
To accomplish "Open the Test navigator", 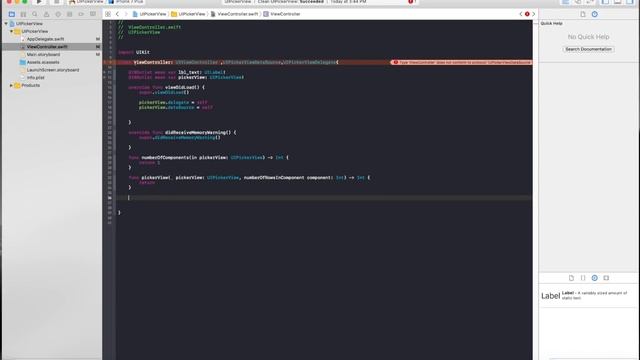I will [58, 14].
